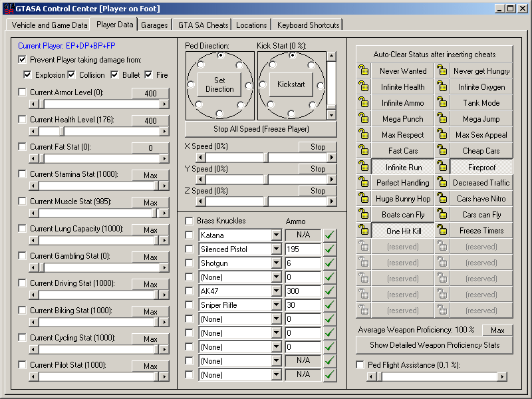Uncheck the Explosion damage checkbox
This screenshot has width=532, height=399.
click(28, 75)
